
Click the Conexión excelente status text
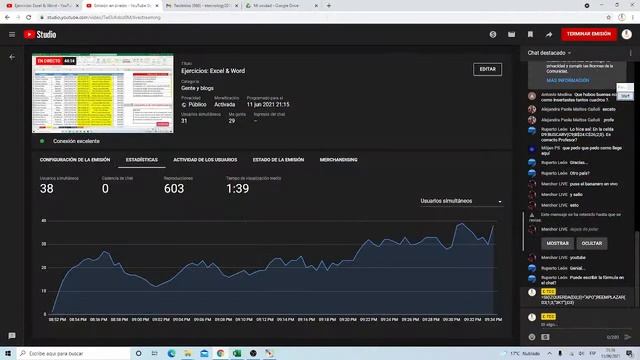pos(76,141)
